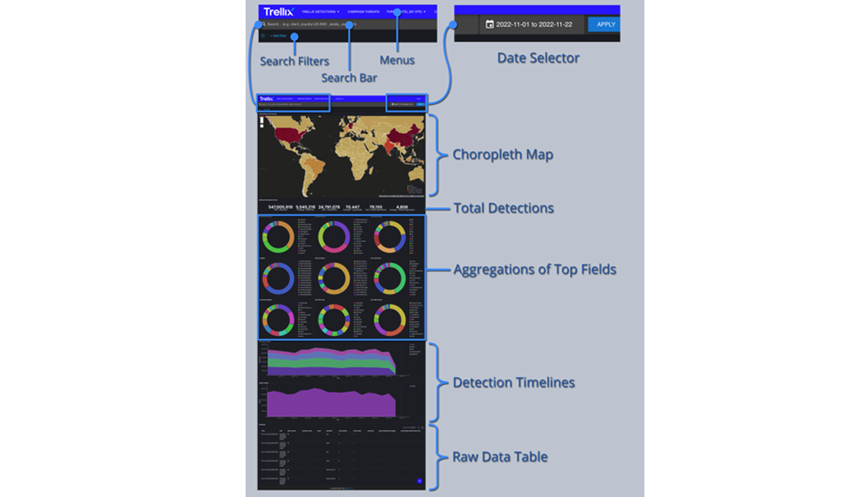
Task: Open the Trellix Detections dropdown menu
Action: tap(320, 12)
